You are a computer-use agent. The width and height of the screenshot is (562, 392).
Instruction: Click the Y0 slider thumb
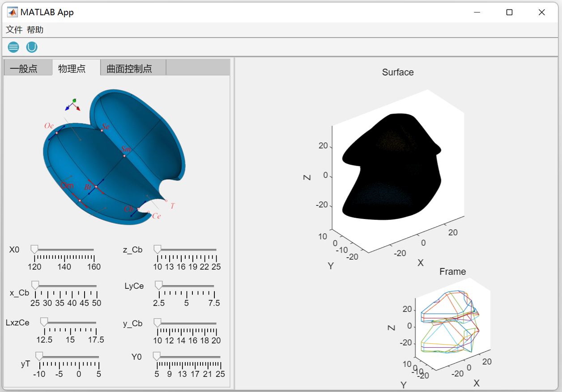coord(157,356)
